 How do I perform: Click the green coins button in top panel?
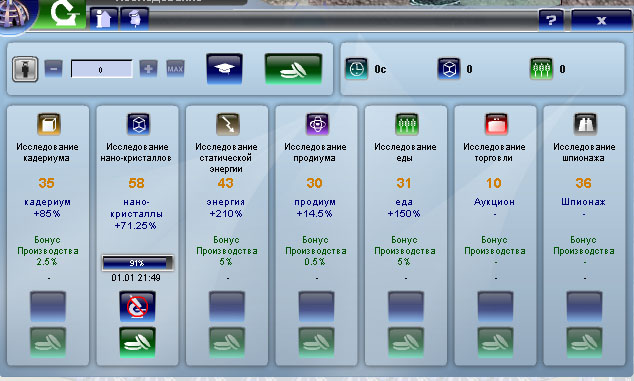click(294, 69)
